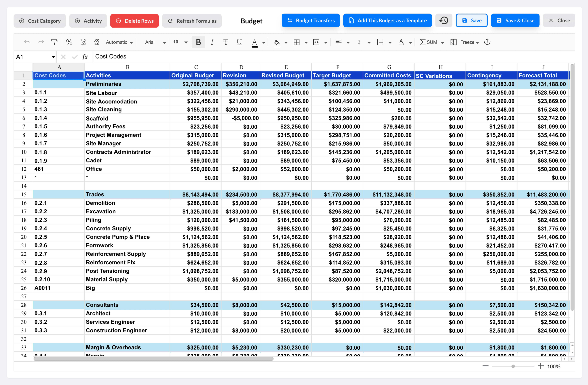The width and height of the screenshot is (588, 385).
Task: Apply percent format to cell
Action: point(69,42)
